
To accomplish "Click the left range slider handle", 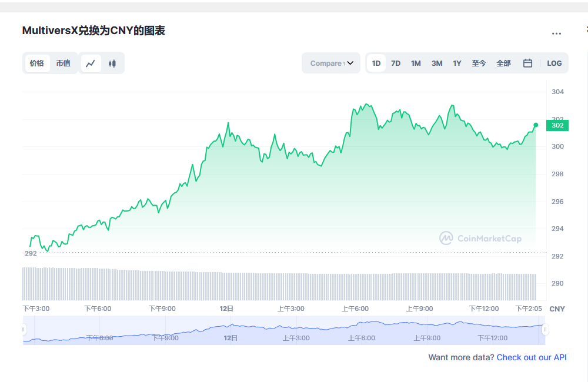I will (24, 330).
